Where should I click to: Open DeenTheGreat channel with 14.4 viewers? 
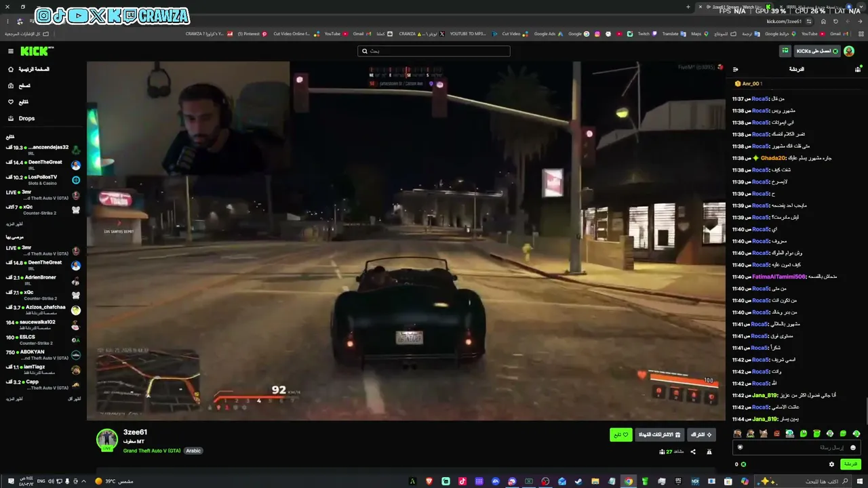pyautogui.click(x=43, y=165)
